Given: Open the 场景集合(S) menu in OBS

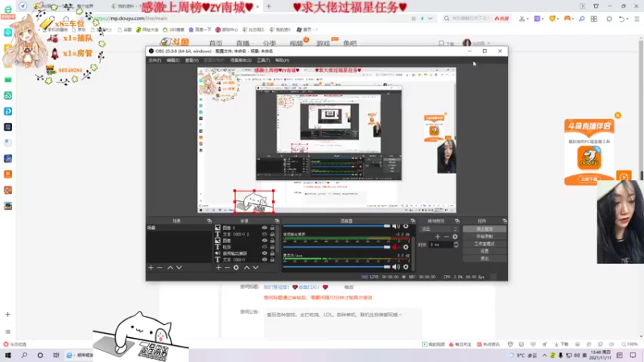Looking at the screenshot, I should [x=241, y=60].
